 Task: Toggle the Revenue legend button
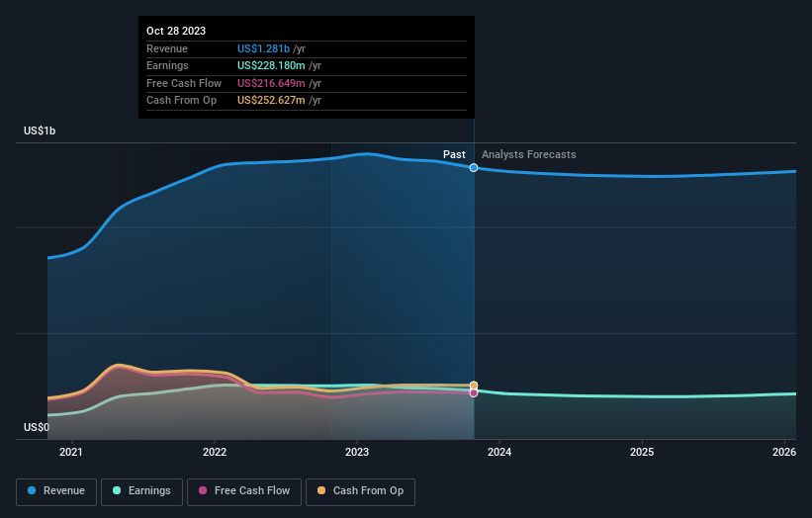tap(56, 491)
